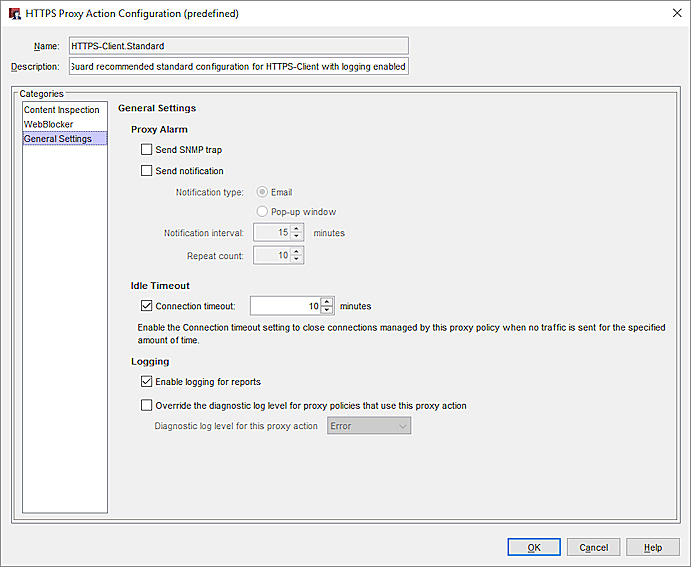Enable the Send SNMP trap checkbox
Screen dimensions: 691x567
coord(146,150)
